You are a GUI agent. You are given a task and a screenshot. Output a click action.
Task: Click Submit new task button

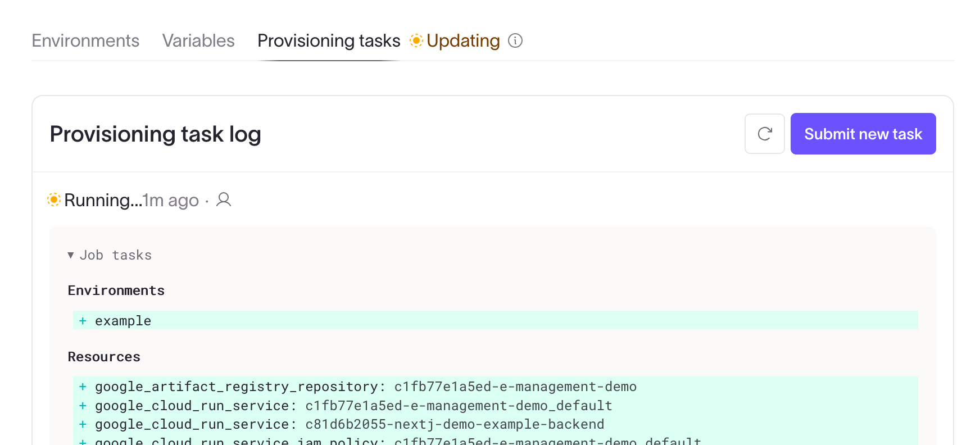[863, 134]
